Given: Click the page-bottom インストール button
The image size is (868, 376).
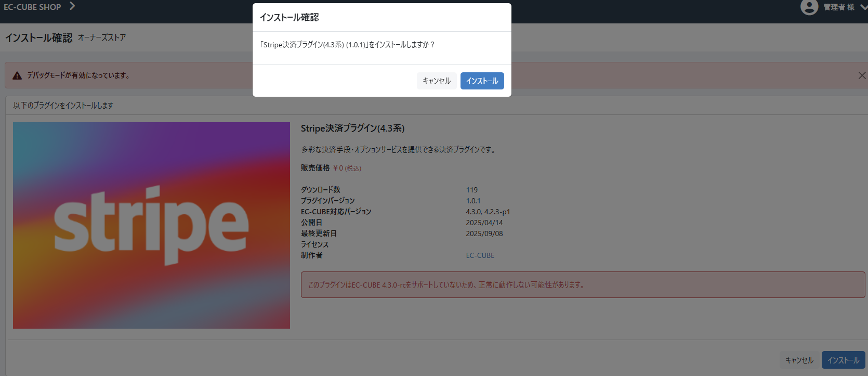Looking at the screenshot, I should (x=843, y=360).
